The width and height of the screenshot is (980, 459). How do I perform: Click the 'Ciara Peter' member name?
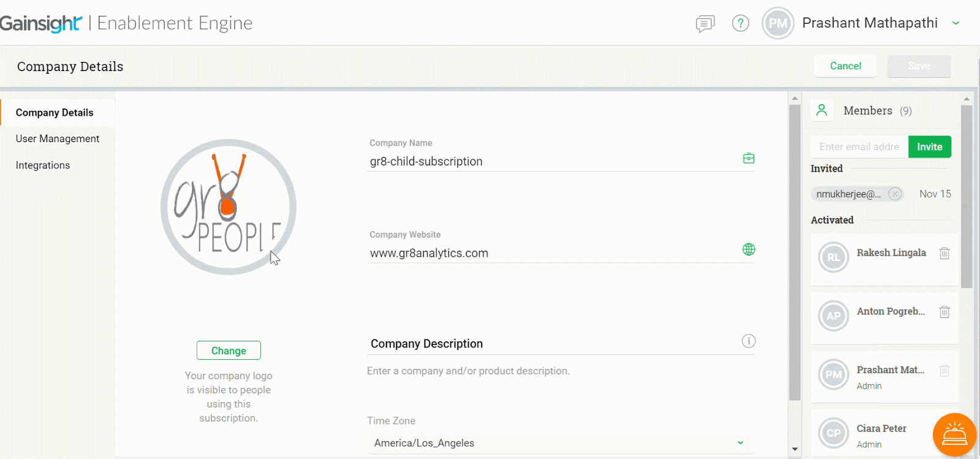(881, 428)
